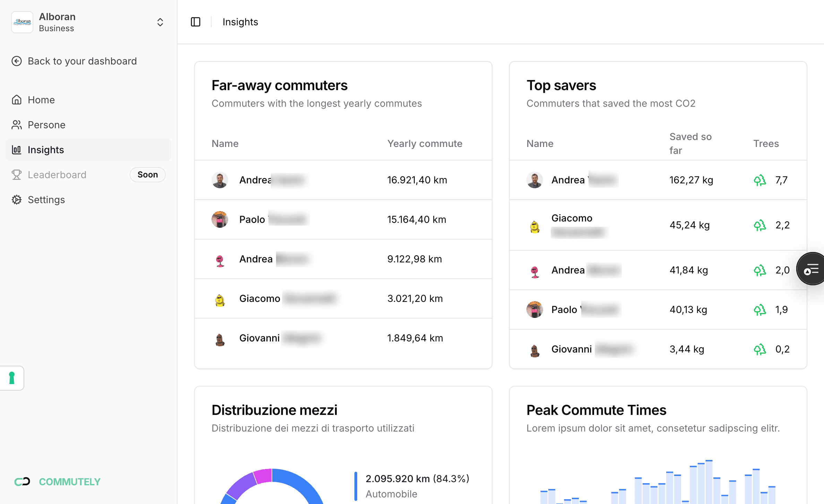Select Insights bar chart icon
Viewport: 824px width, 504px height.
(x=17, y=150)
